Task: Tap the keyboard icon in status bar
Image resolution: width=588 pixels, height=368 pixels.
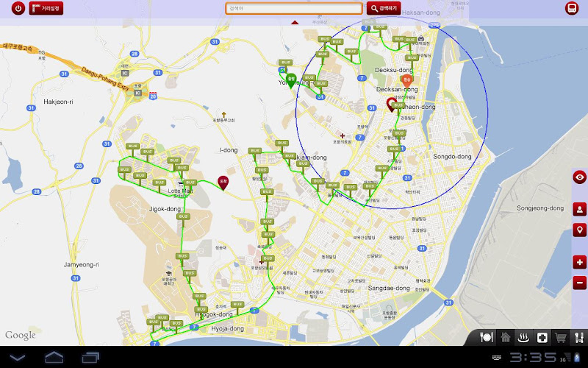Action: click(x=497, y=358)
